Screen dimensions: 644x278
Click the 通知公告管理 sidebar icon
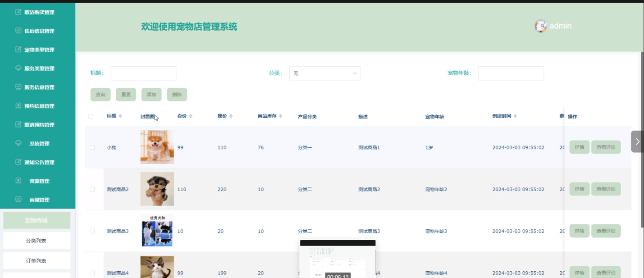(x=18, y=162)
